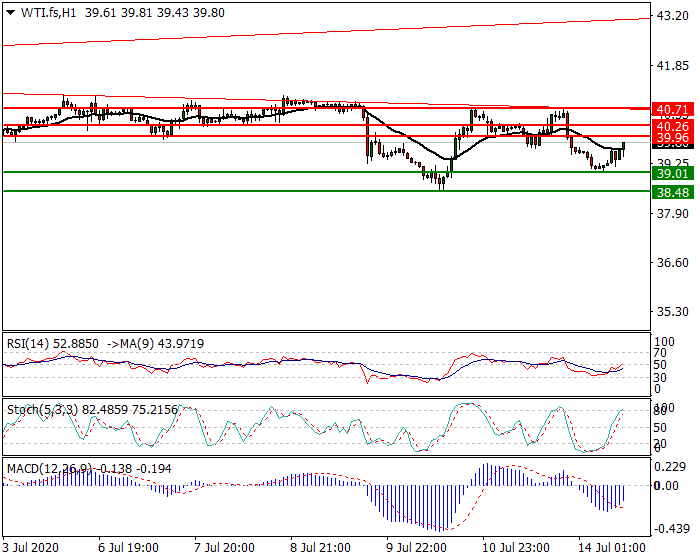Screen dimensions: 700x560
Task: Click the 37.90 price scale value
Action: pyautogui.click(x=672, y=214)
